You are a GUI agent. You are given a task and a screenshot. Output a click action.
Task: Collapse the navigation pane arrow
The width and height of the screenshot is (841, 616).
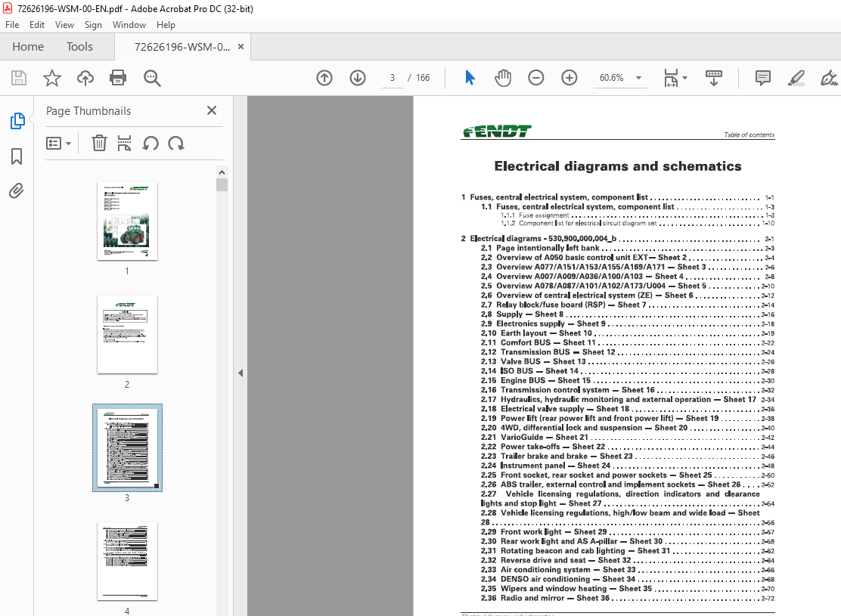pos(241,373)
